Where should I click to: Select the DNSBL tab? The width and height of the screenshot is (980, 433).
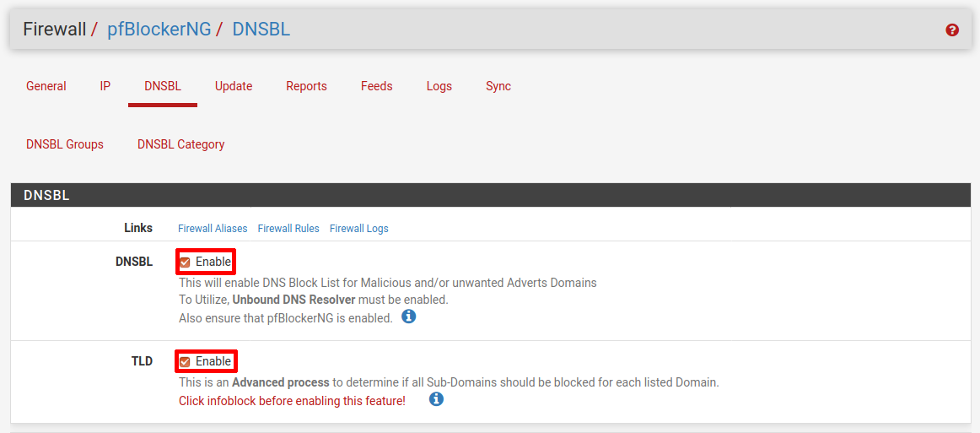tap(163, 86)
